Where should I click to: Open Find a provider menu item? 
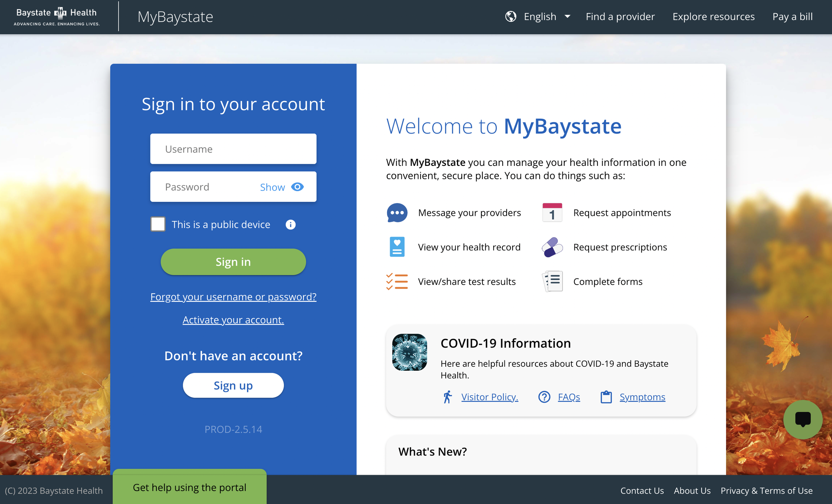coord(620,17)
